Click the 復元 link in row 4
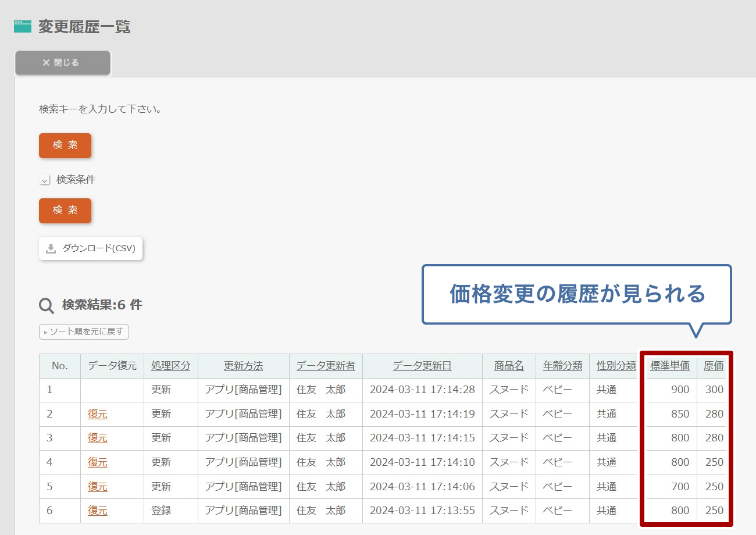Screen dimensions: 756x535 tap(98, 462)
